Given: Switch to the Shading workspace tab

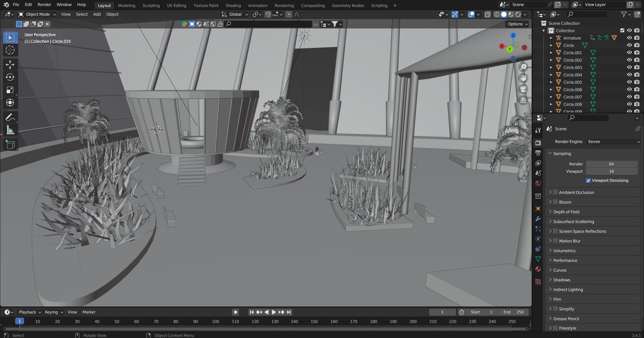Looking at the screenshot, I should 233,5.
